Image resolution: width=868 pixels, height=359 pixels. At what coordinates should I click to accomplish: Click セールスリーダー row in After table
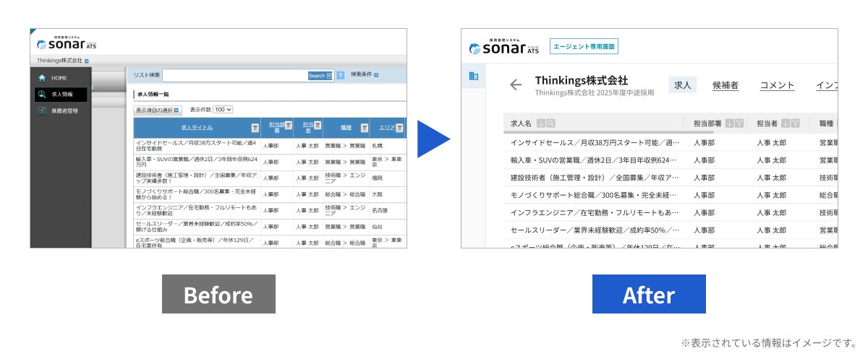click(671, 230)
